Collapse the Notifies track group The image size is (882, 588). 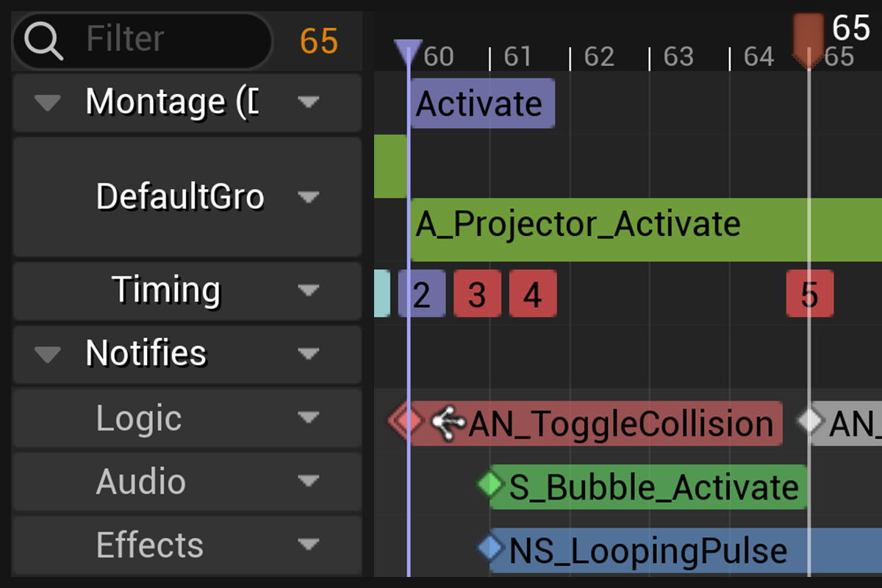coord(48,354)
